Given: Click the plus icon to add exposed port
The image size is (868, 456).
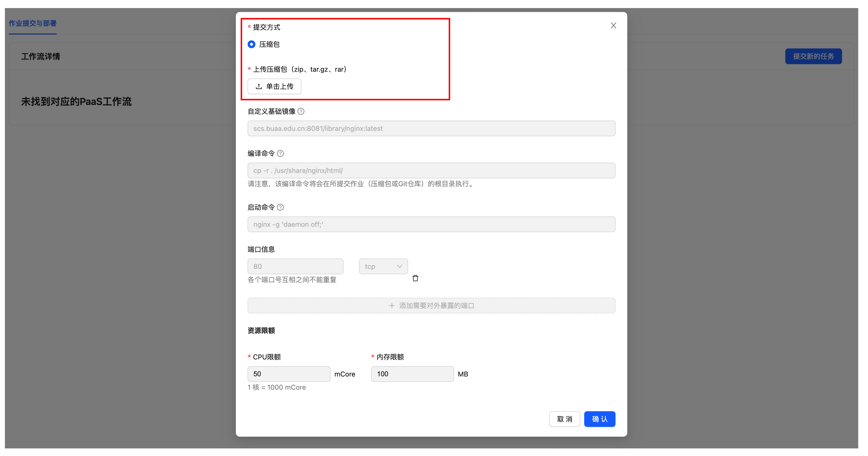Looking at the screenshot, I should pos(391,306).
